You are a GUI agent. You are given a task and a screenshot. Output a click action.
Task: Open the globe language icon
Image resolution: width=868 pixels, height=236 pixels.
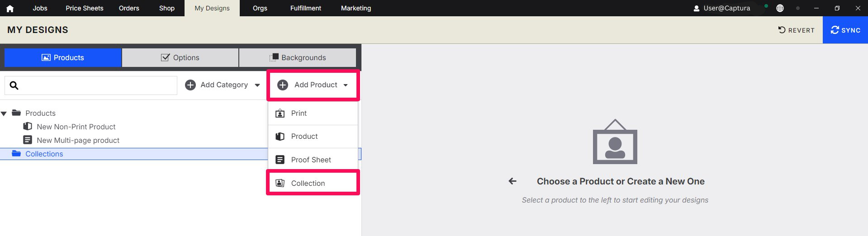[780, 8]
